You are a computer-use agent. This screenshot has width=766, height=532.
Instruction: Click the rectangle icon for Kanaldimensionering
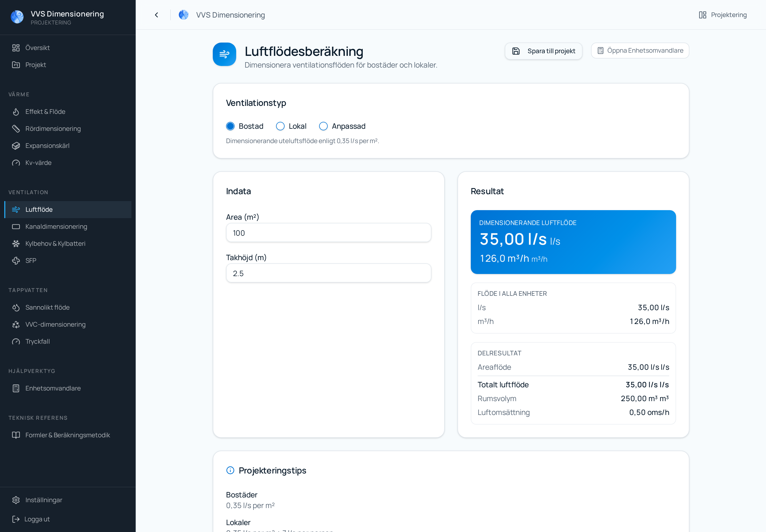(x=16, y=227)
